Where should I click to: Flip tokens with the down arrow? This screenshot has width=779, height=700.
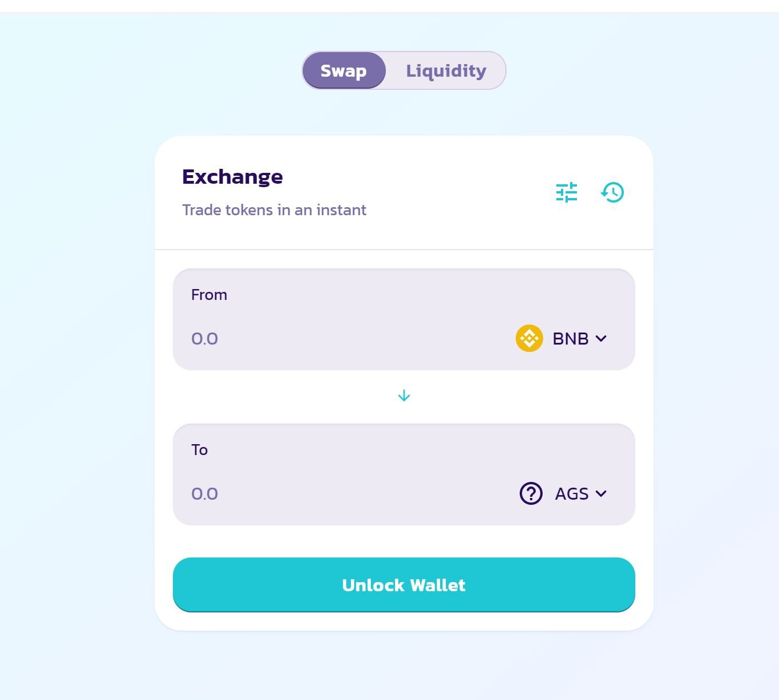(404, 396)
